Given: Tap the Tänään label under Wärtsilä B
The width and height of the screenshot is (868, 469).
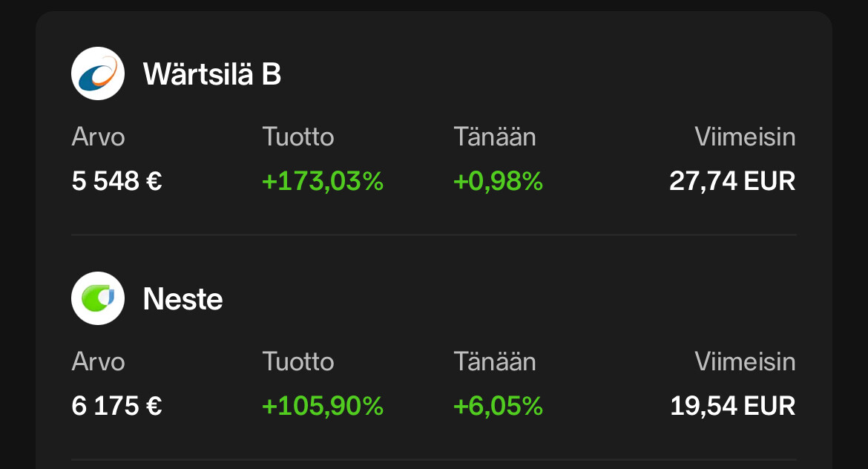Looking at the screenshot, I should [x=495, y=137].
